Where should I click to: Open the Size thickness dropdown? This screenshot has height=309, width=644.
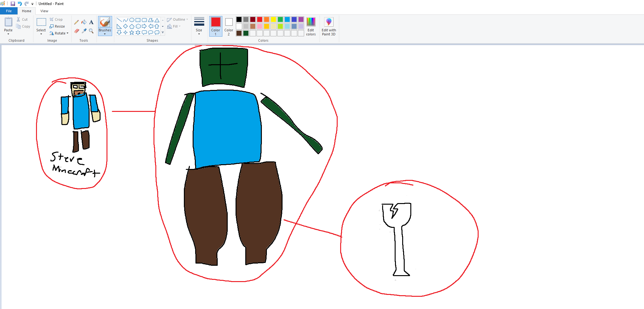click(199, 26)
